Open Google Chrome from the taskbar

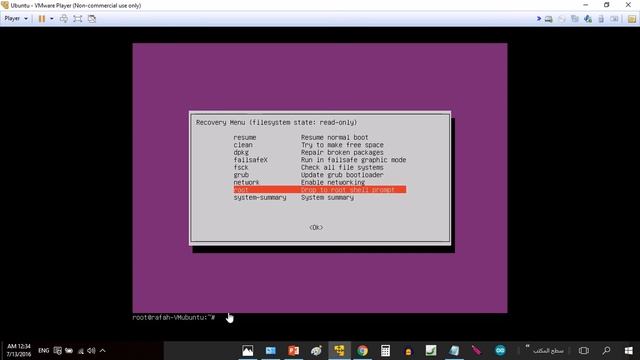pyautogui.click(x=362, y=351)
